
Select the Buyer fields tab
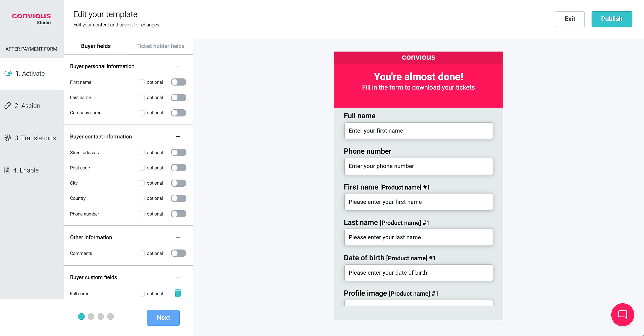[x=96, y=46]
